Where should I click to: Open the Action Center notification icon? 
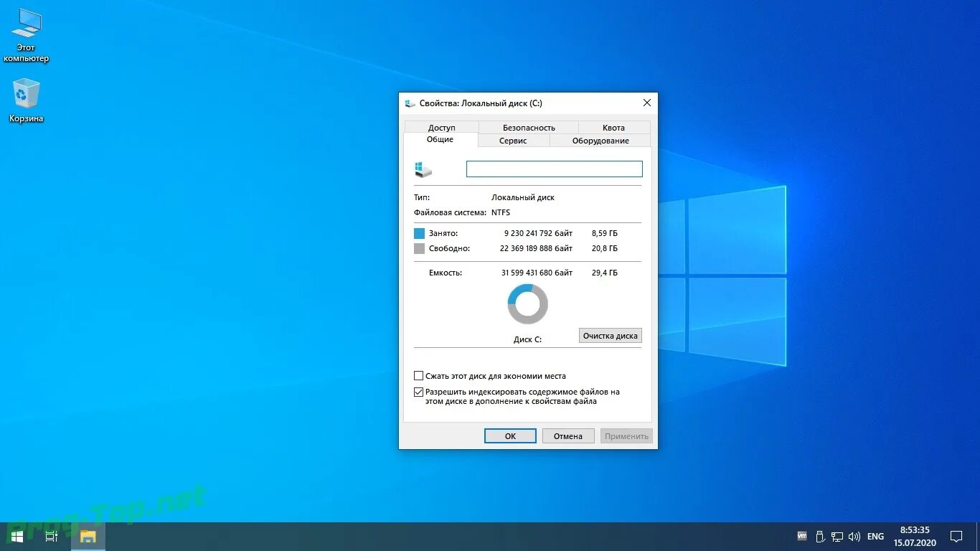(956, 536)
